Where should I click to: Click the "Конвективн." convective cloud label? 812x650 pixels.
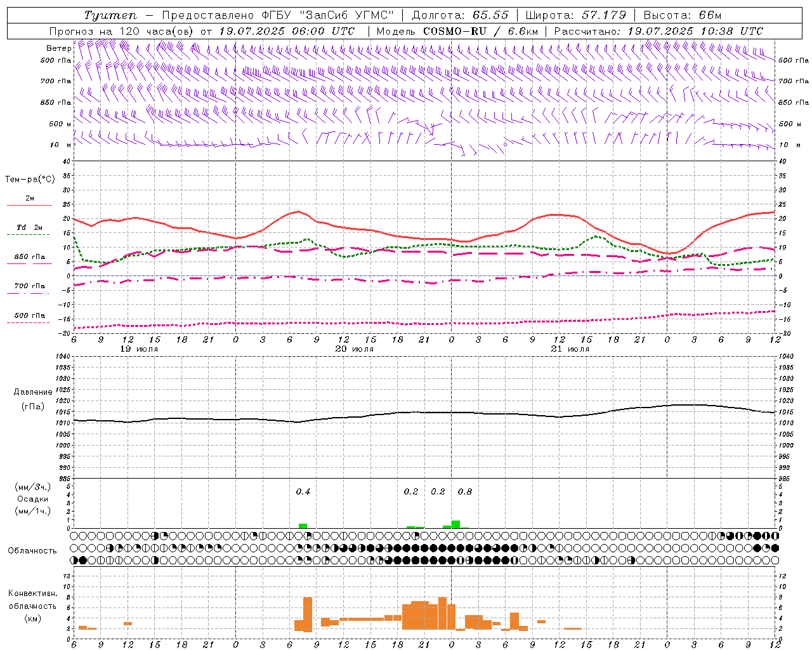(x=33, y=594)
